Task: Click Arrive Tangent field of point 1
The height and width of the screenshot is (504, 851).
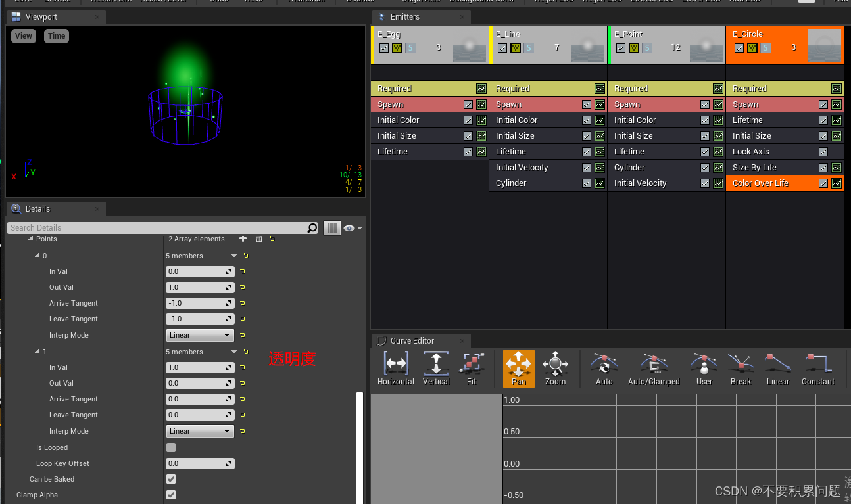Action: pyautogui.click(x=200, y=399)
